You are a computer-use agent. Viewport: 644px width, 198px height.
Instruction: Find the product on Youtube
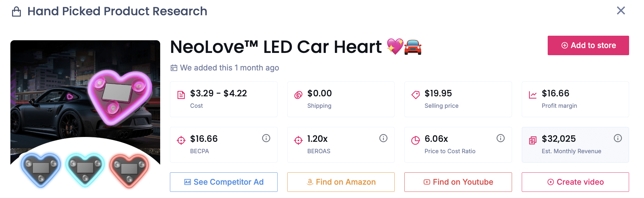[458, 182]
